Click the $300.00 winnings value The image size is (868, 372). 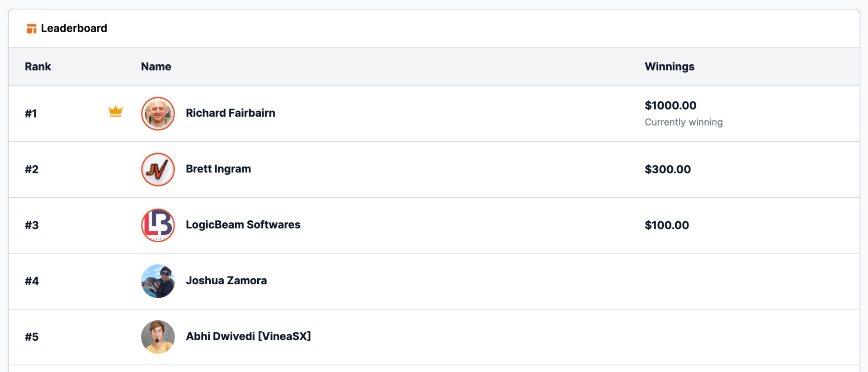click(668, 169)
